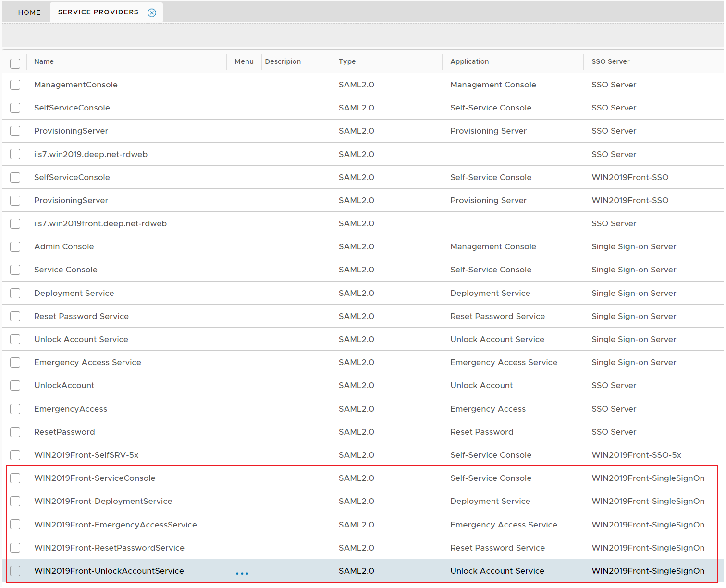Mark the ResetPassword row checkbox
Image resolution: width=726 pixels, height=588 pixels.
click(x=15, y=432)
